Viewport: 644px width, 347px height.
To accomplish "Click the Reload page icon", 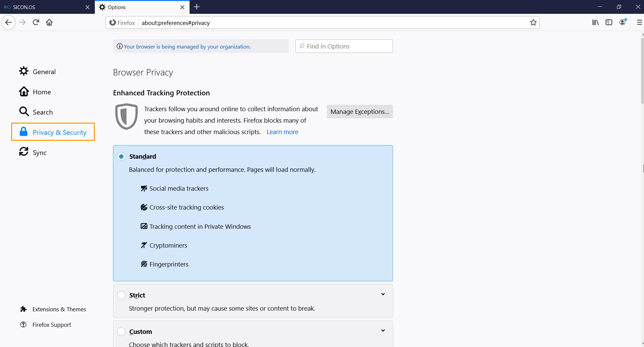I will (x=36, y=22).
